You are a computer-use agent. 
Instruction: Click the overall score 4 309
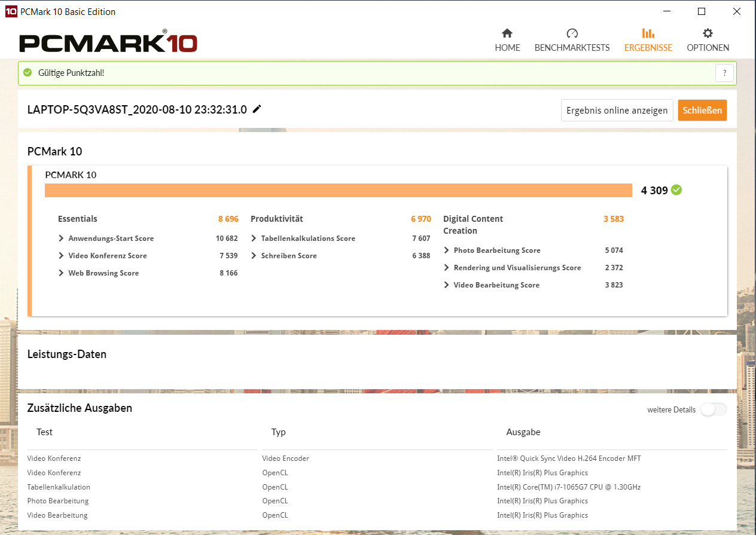(654, 191)
